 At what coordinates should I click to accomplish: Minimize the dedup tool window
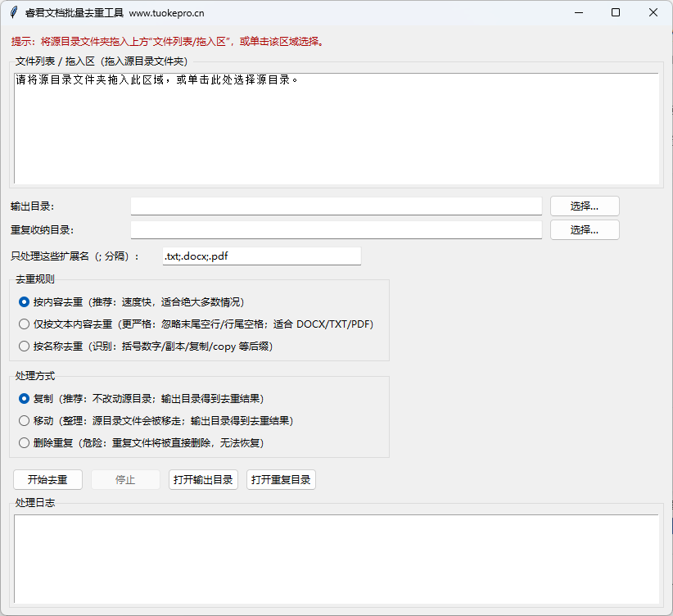pos(579,13)
